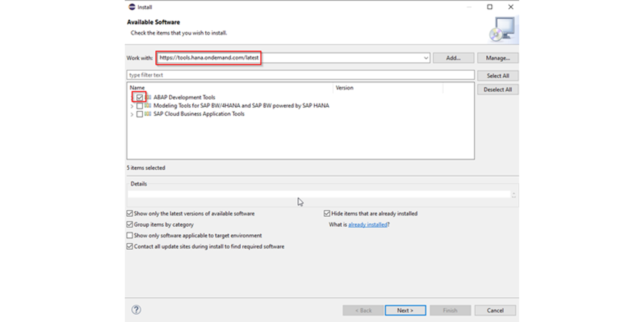Click the Add... button
Image resolution: width=644 pixels, height=322 pixels.
pyautogui.click(x=453, y=58)
